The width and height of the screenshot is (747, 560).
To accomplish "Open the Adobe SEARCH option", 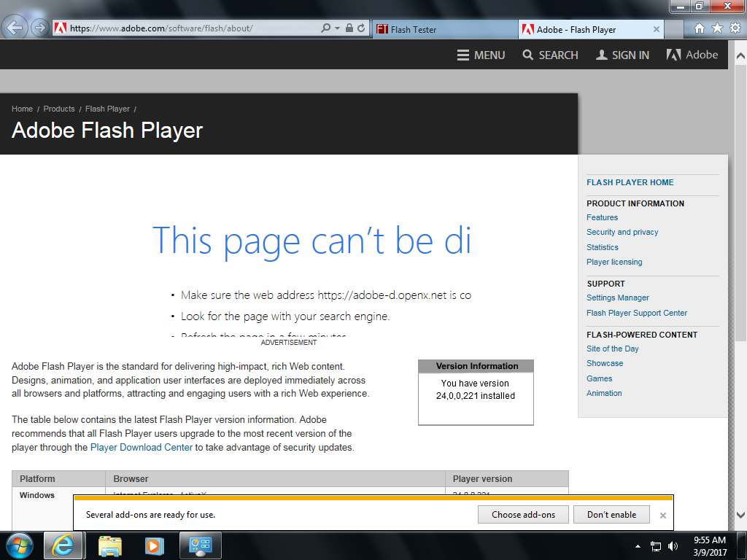I will click(550, 55).
